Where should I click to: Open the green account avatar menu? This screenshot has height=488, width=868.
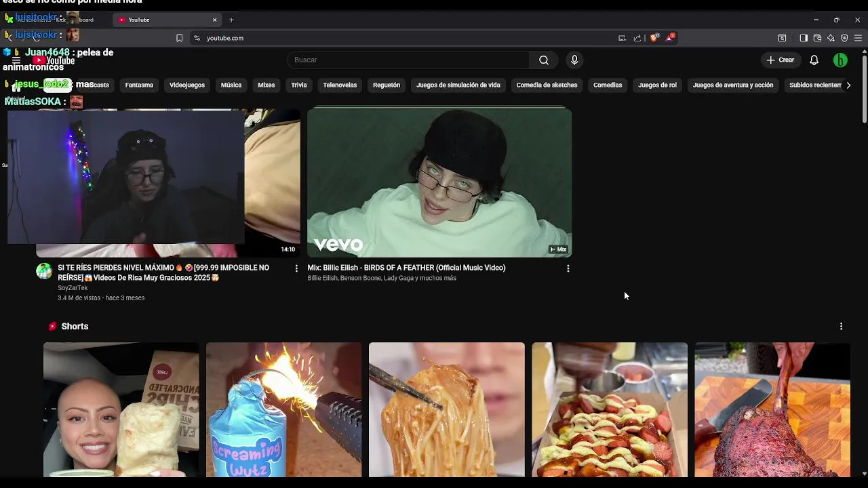pos(840,60)
